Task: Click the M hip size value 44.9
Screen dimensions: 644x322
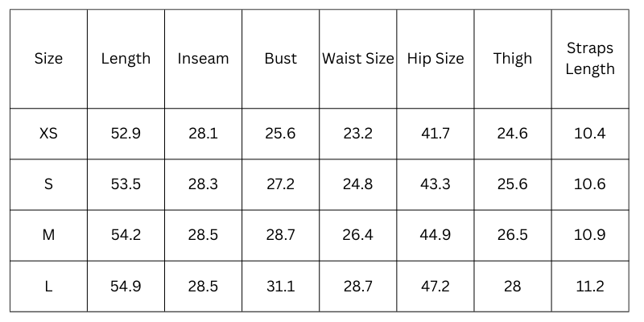Action: pos(436,235)
